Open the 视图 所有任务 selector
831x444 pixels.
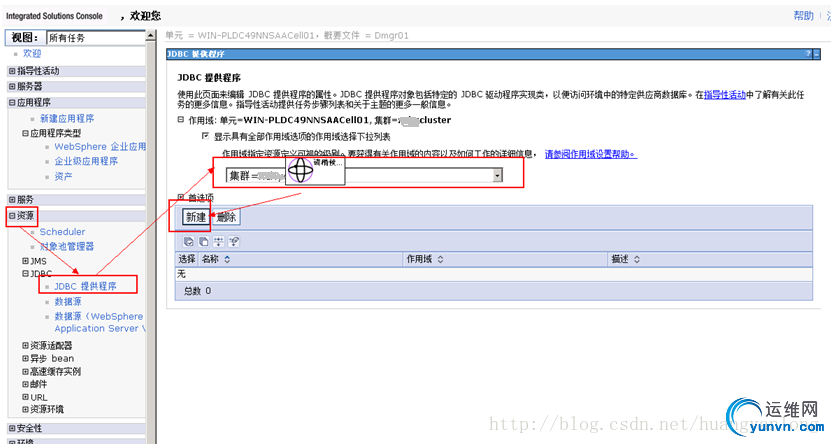pos(95,38)
